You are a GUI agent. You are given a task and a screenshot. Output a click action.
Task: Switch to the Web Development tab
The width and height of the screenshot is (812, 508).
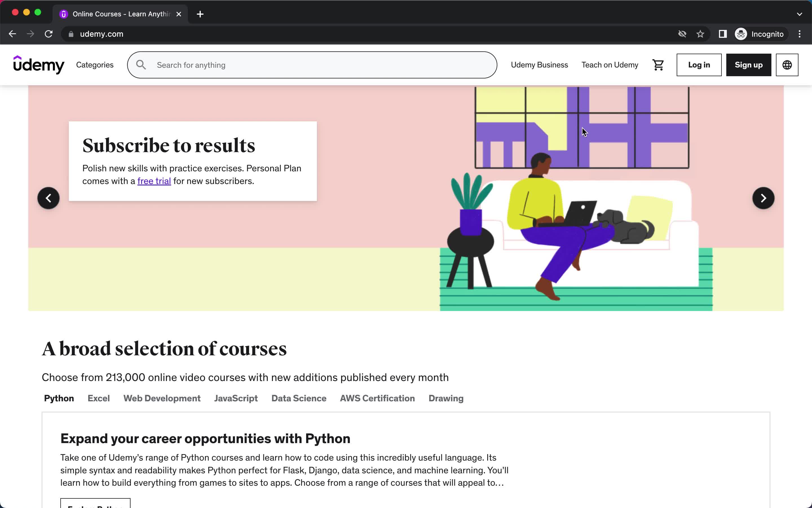coord(162,398)
